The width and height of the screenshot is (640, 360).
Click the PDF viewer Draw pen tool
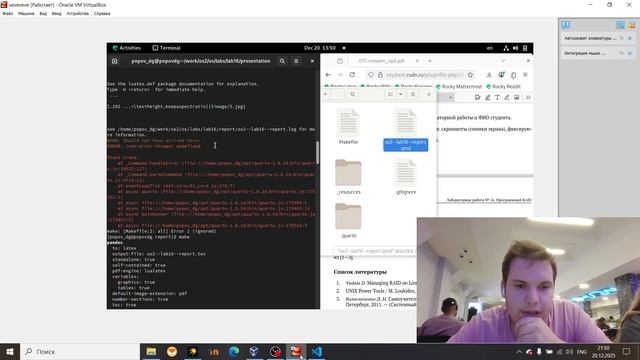[507, 98]
